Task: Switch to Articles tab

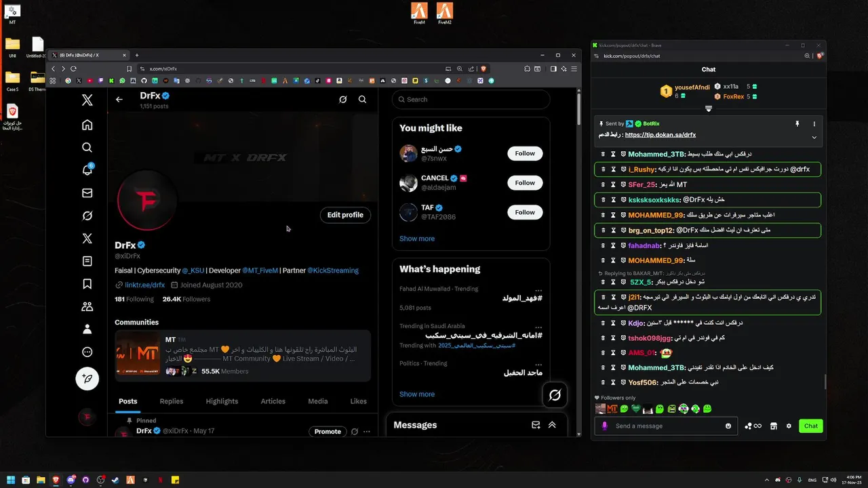Action: [273, 401]
